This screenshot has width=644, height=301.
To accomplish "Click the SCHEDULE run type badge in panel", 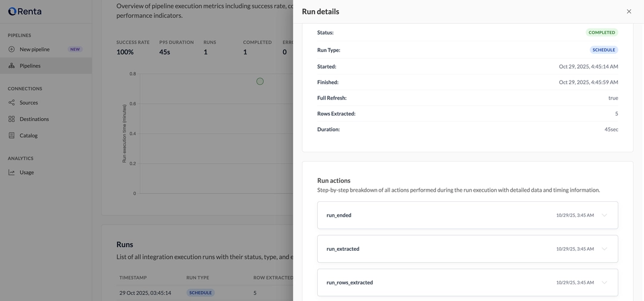I will (603, 50).
